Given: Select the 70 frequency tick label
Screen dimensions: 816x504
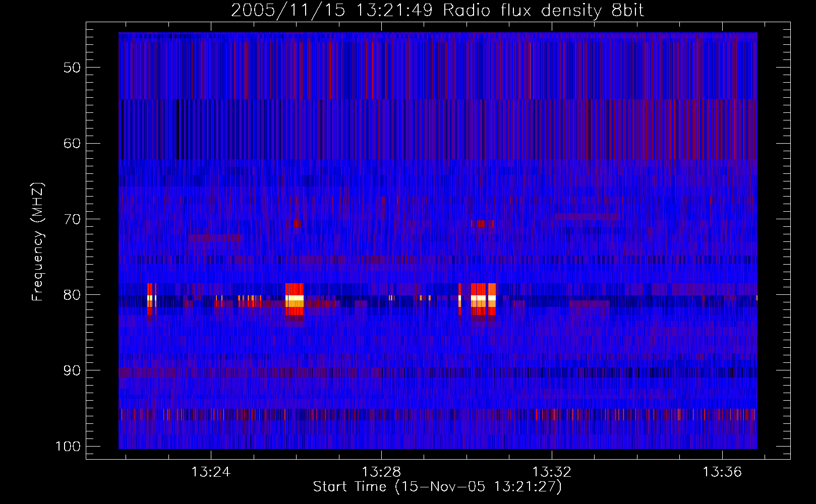Looking at the screenshot, I should tap(72, 219).
